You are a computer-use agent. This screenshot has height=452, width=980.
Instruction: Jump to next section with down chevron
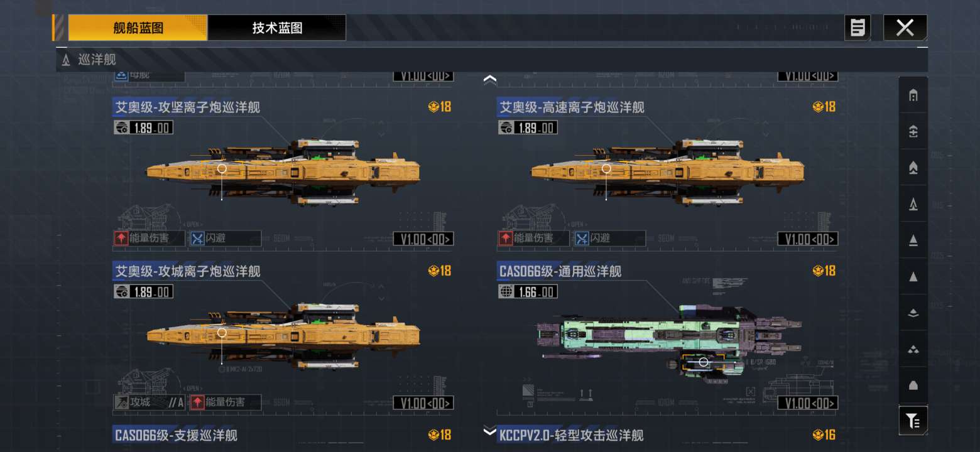(490, 431)
